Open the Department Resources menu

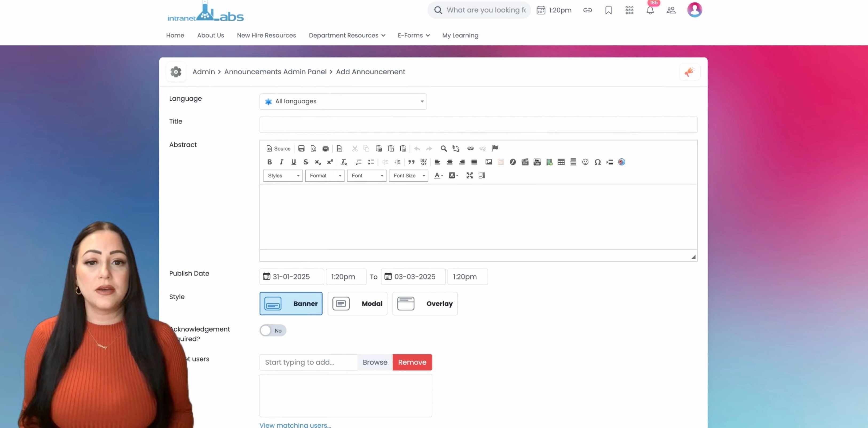pos(347,36)
